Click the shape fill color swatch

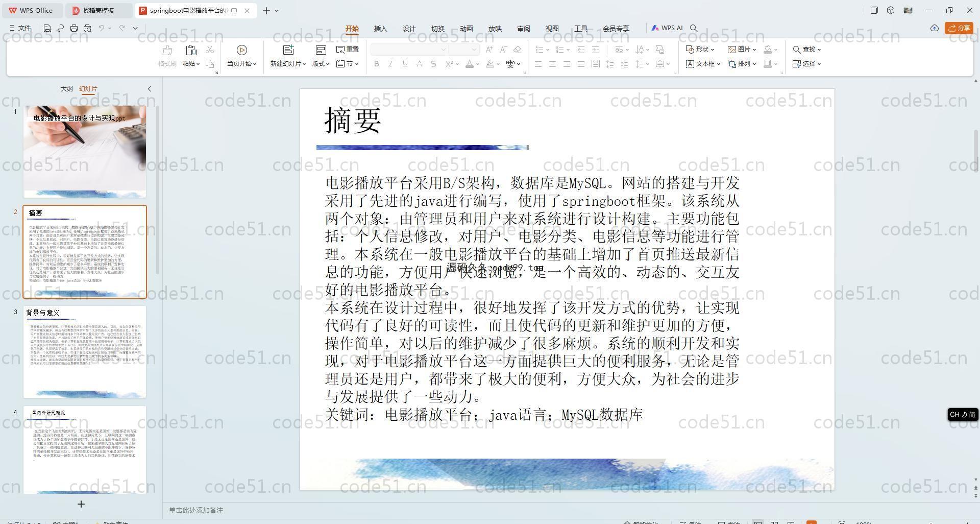click(767, 50)
